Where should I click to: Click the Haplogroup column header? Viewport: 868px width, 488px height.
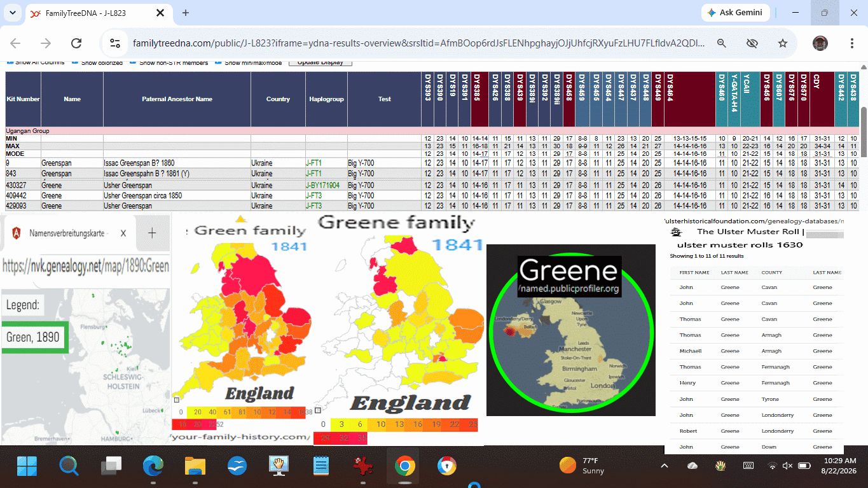pos(326,99)
